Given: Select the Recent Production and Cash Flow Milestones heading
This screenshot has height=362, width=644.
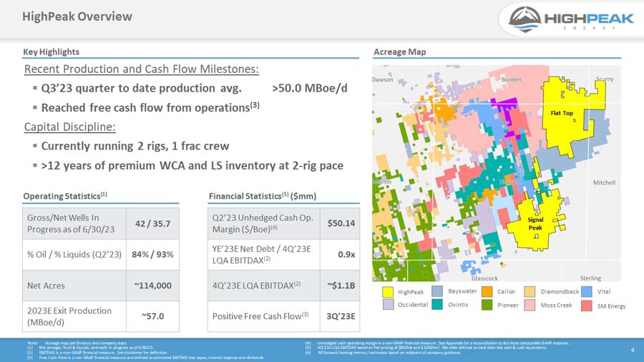Looking at the screenshot, I should pyautogui.click(x=142, y=69).
